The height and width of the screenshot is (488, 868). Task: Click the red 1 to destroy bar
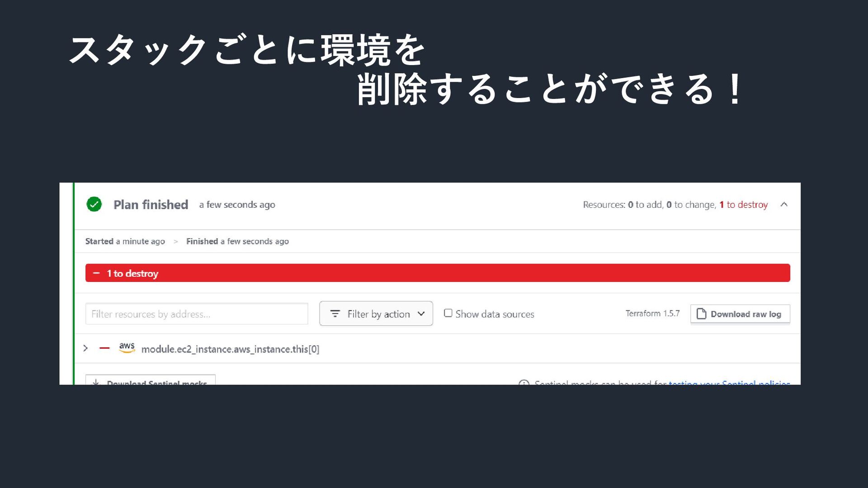point(437,273)
